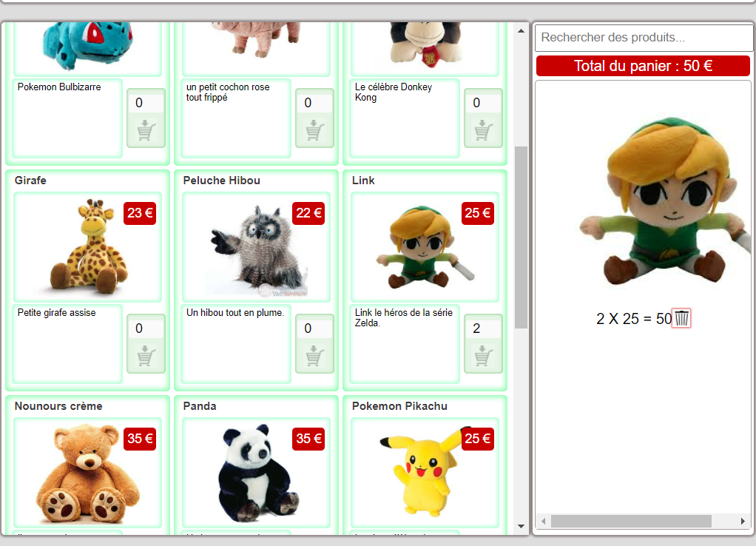Click the cart panel horizontal scrollbar right arrow
This screenshot has width=756, height=546.
tap(743, 522)
